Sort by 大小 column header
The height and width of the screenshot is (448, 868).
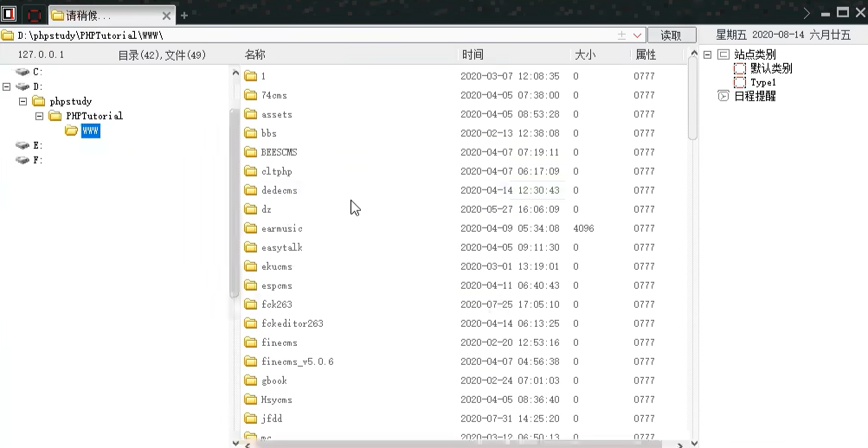(x=584, y=54)
